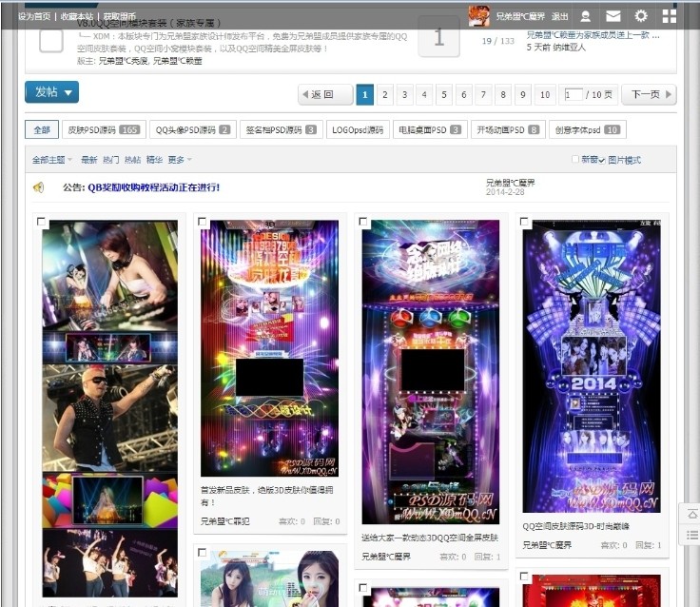Open the grid apps icon in top bar
This screenshot has height=607, width=700.
670,16
